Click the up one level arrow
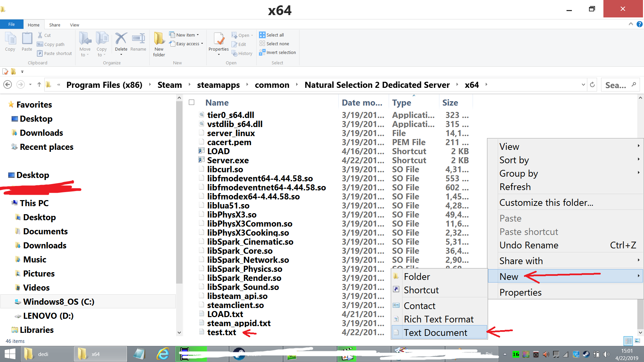Screen dimensions: 644x362 click(39, 85)
